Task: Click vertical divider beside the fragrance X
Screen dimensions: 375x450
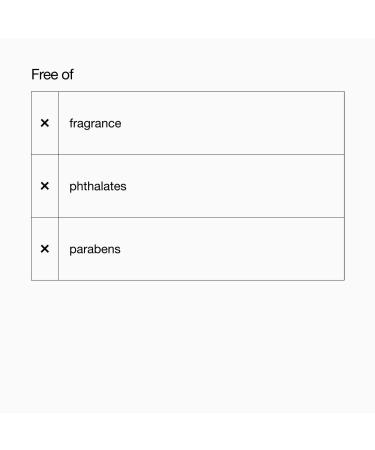Action: [x=58, y=123]
